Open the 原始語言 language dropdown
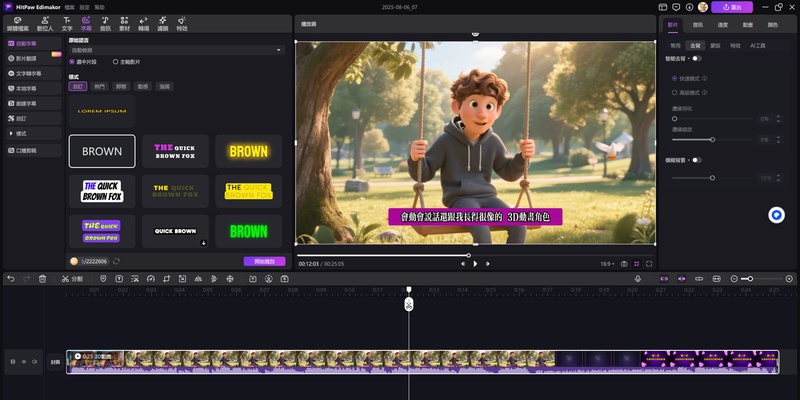 (176, 50)
